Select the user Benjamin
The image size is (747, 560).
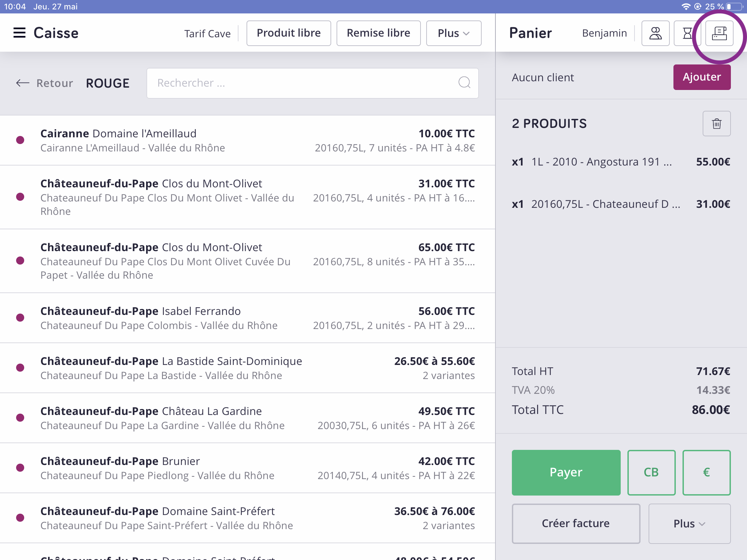point(605,33)
